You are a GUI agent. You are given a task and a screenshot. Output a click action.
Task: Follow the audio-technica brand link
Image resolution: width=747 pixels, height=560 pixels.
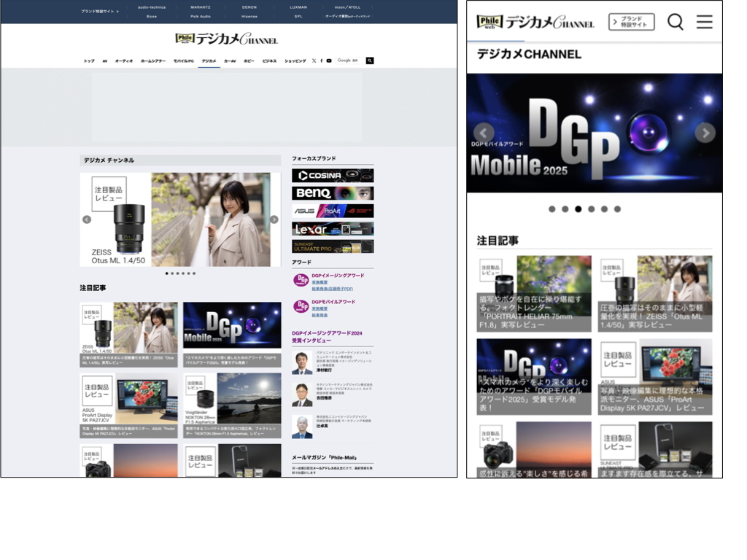coord(152,7)
